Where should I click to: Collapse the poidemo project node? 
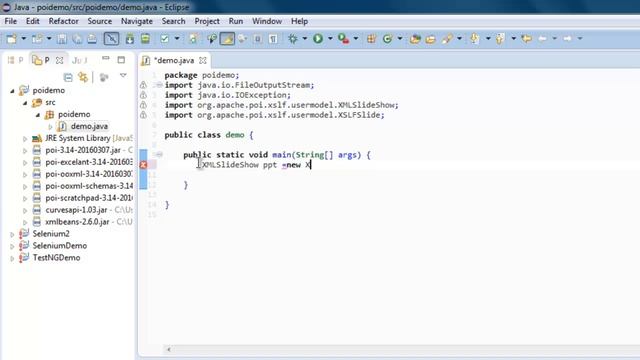click(x=12, y=91)
